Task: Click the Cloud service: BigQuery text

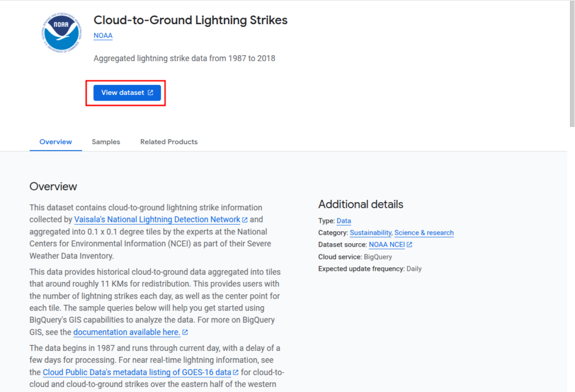Action: pos(355,257)
